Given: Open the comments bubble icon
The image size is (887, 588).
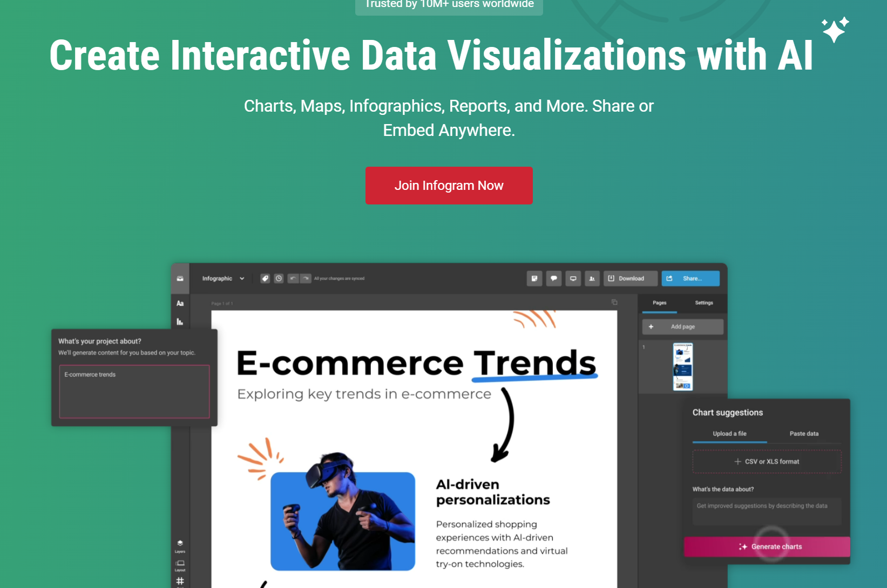Looking at the screenshot, I should tap(553, 278).
